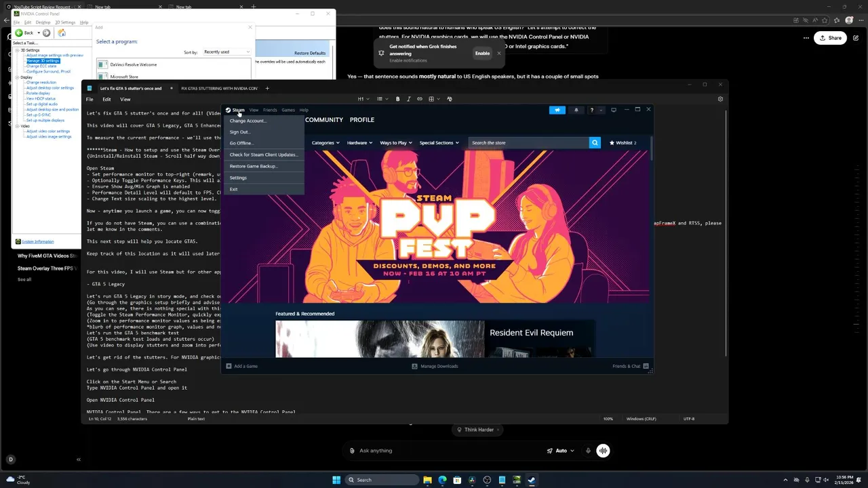Toggle italic formatting in Notepad
Image resolution: width=868 pixels, height=488 pixels.
(408, 99)
